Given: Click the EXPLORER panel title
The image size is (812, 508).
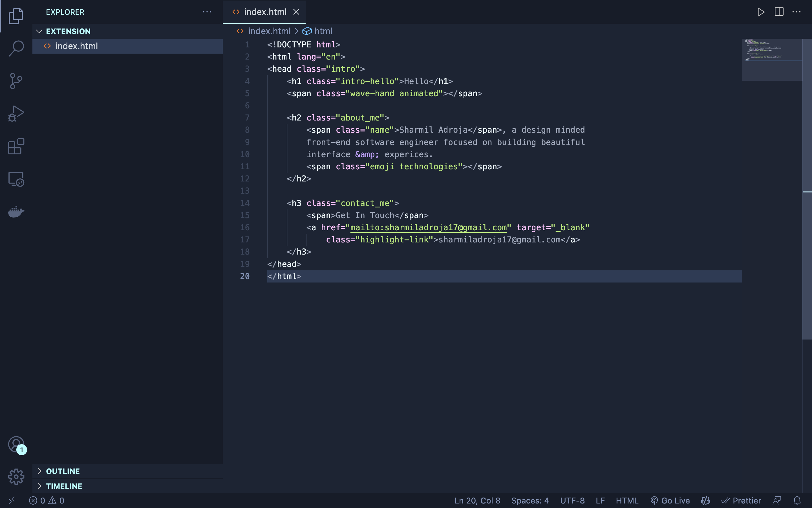Looking at the screenshot, I should pos(65,12).
